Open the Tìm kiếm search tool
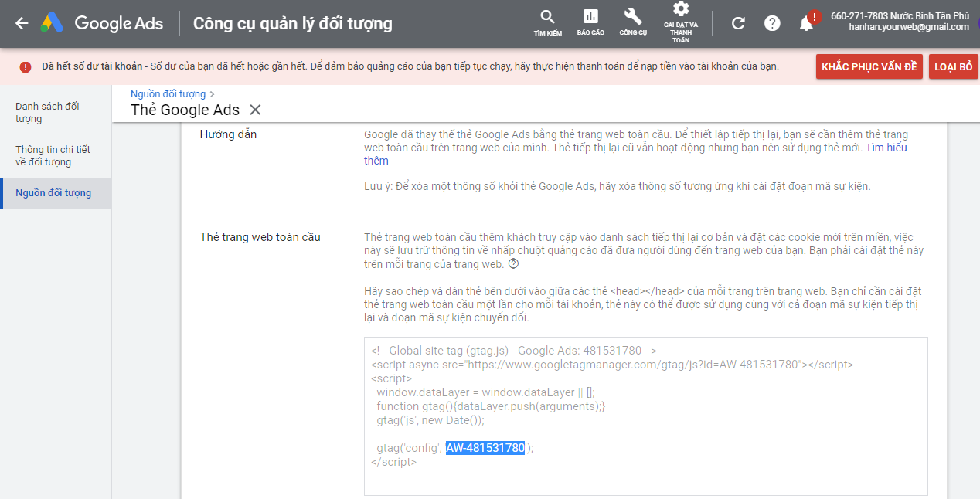The height and width of the screenshot is (499, 980). click(547, 22)
